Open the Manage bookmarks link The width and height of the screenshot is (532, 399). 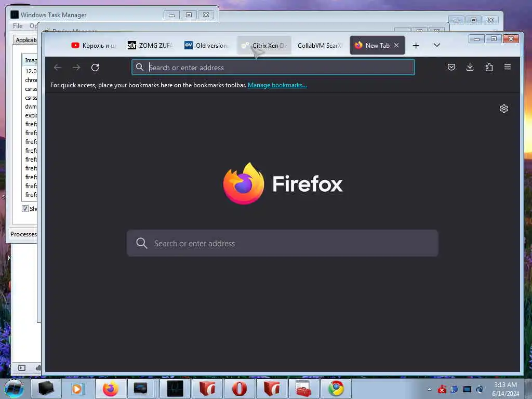[277, 85]
